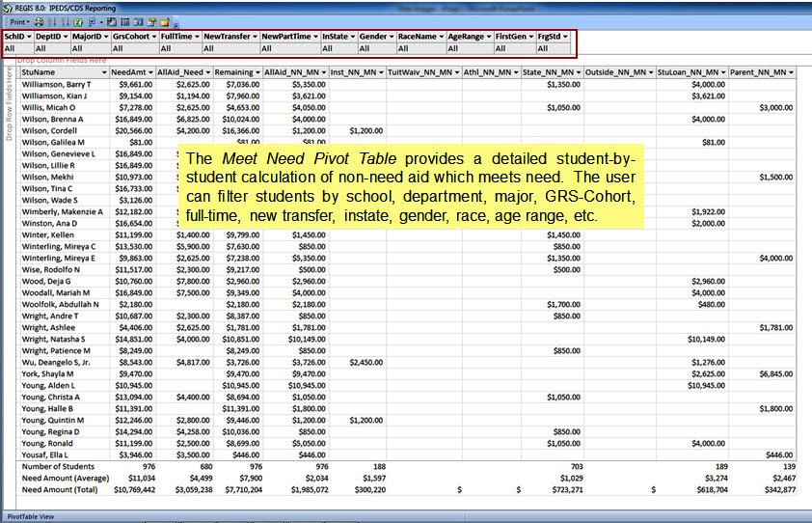Screen dimensions: 812x523
Task: Open the InState filter dropdown
Action: [x=352, y=37]
